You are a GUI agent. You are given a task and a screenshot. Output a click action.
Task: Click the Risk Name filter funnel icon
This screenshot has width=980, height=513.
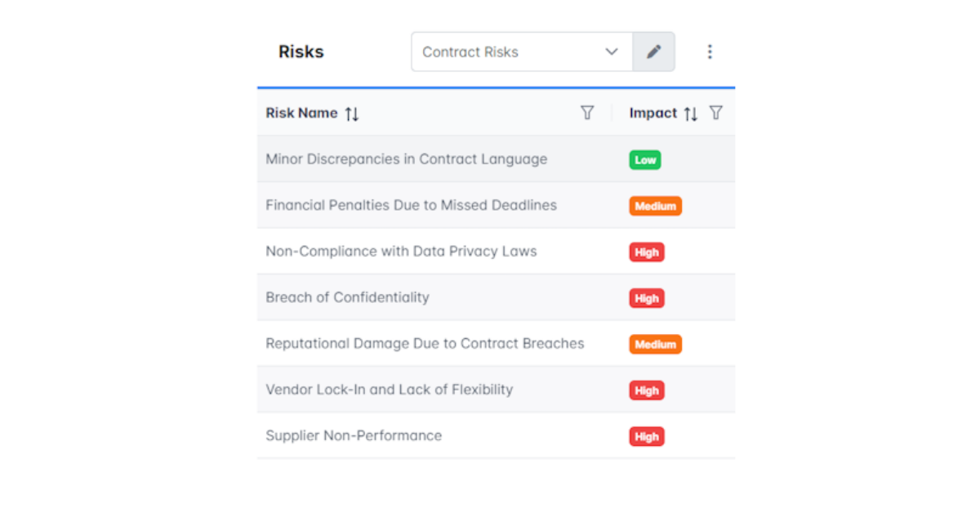coord(587,113)
